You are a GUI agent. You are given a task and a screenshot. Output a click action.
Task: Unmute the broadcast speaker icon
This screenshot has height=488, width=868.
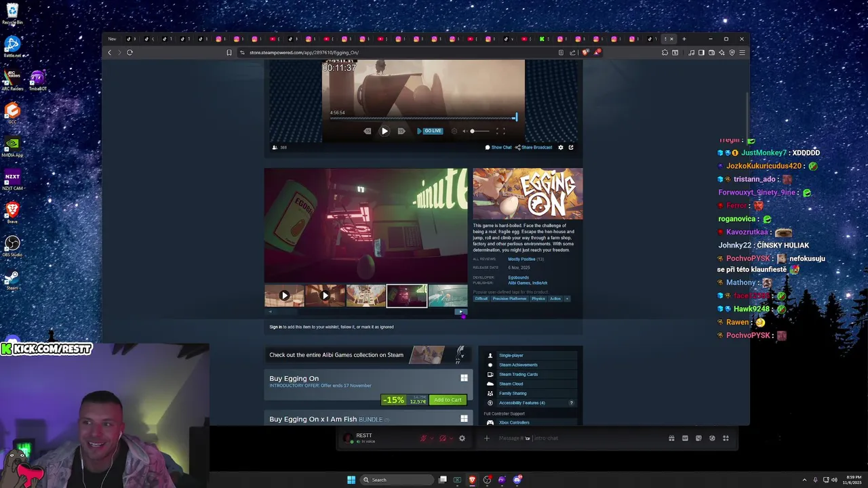[x=465, y=131]
